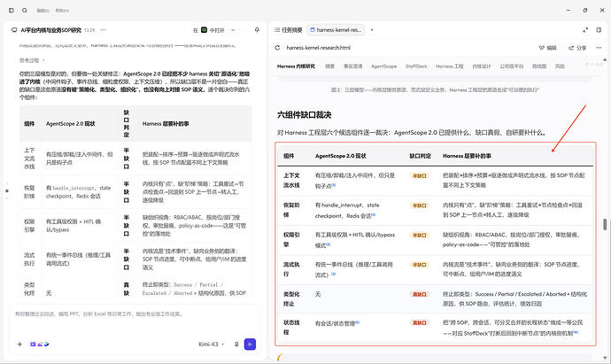The height and width of the screenshot is (364, 611).
Task: Click 上下文流水线 cell in preview table
Action: (291, 181)
